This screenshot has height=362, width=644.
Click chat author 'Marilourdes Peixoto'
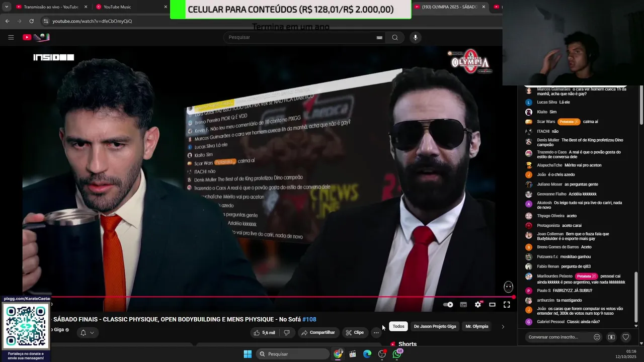tap(554, 276)
